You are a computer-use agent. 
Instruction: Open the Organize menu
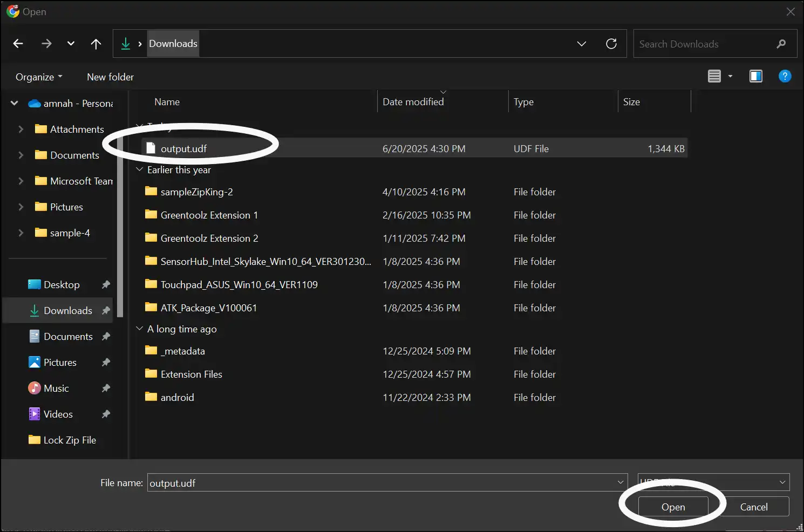(x=39, y=77)
